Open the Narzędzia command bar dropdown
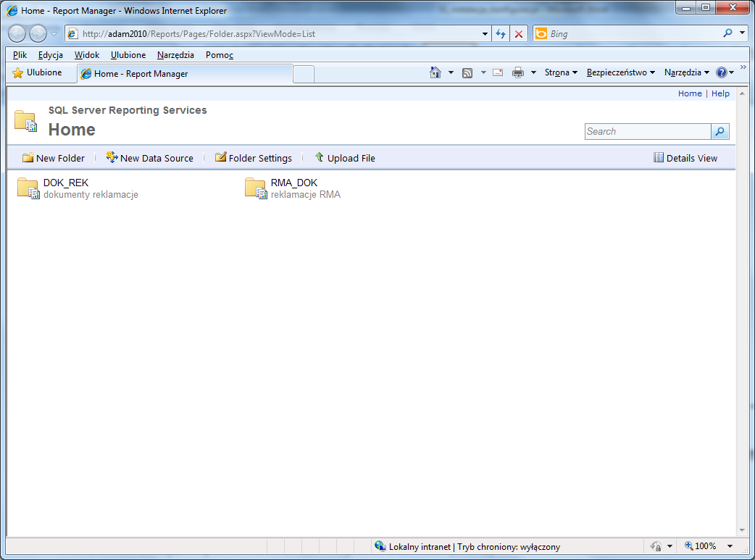 point(687,72)
